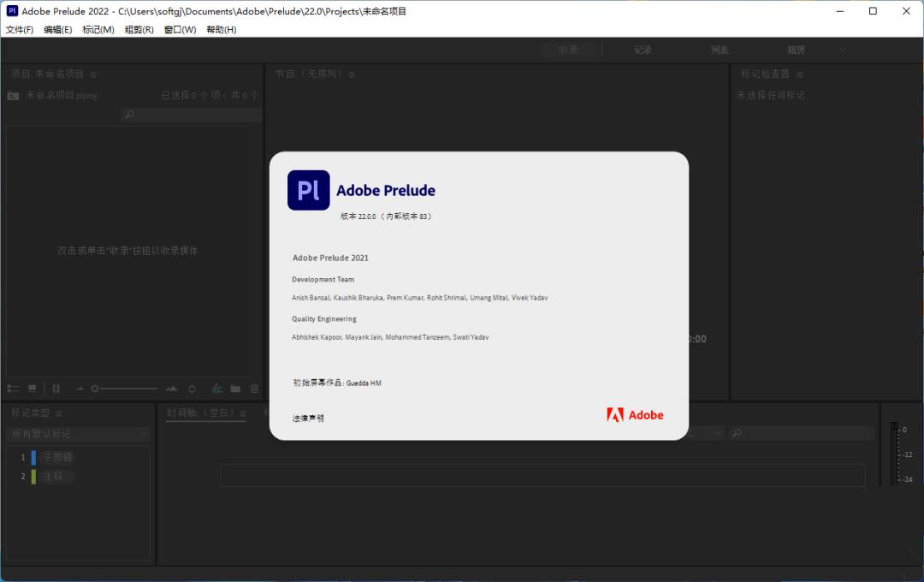The height and width of the screenshot is (582, 924).
Task: Click the sort icon in project panel
Action: click(x=56, y=389)
